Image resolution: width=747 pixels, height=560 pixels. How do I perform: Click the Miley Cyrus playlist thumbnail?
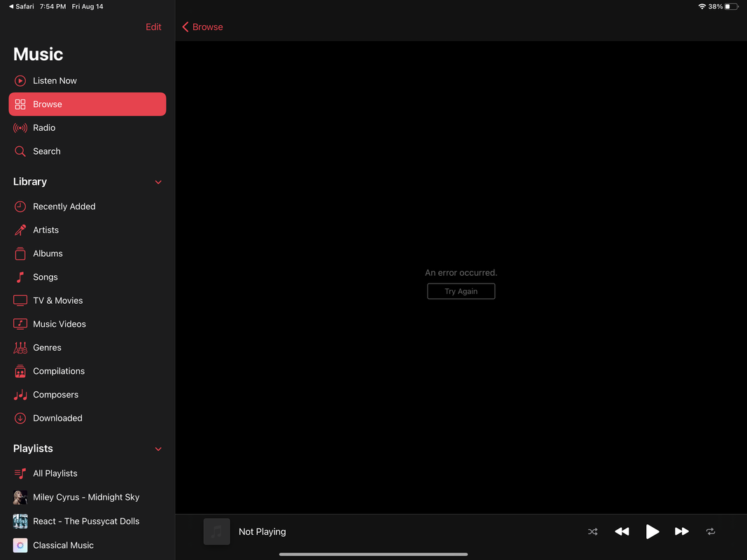[x=20, y=497]
